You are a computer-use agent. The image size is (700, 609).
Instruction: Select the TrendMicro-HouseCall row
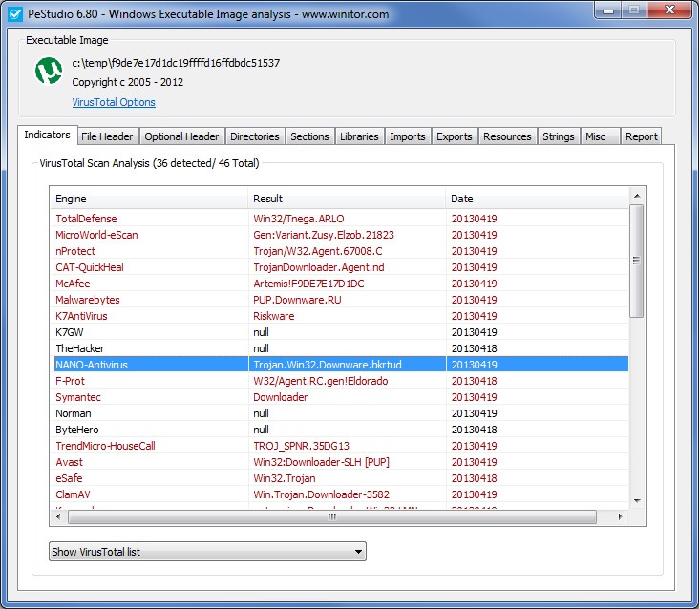click(x=339, y=446)
